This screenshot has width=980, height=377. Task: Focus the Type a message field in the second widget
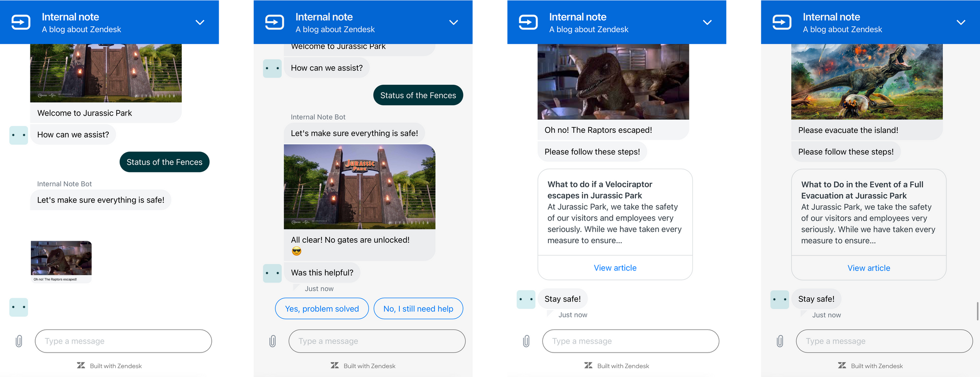point(377,341)
